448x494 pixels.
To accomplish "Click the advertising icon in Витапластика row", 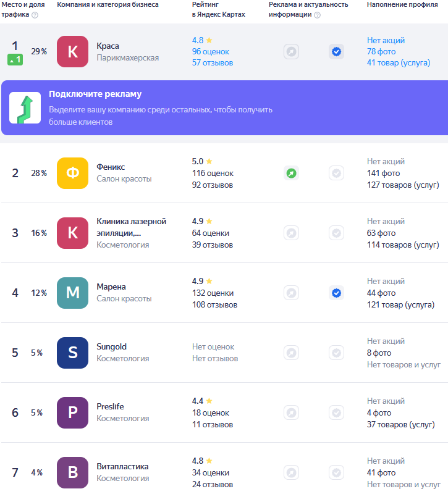I will point(291,472).
